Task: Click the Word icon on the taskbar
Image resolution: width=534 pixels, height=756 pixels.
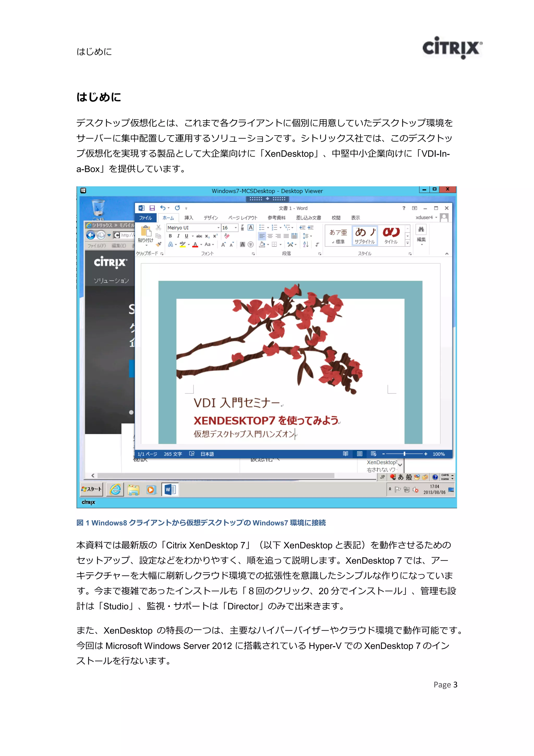Action: tap(170, 490)
